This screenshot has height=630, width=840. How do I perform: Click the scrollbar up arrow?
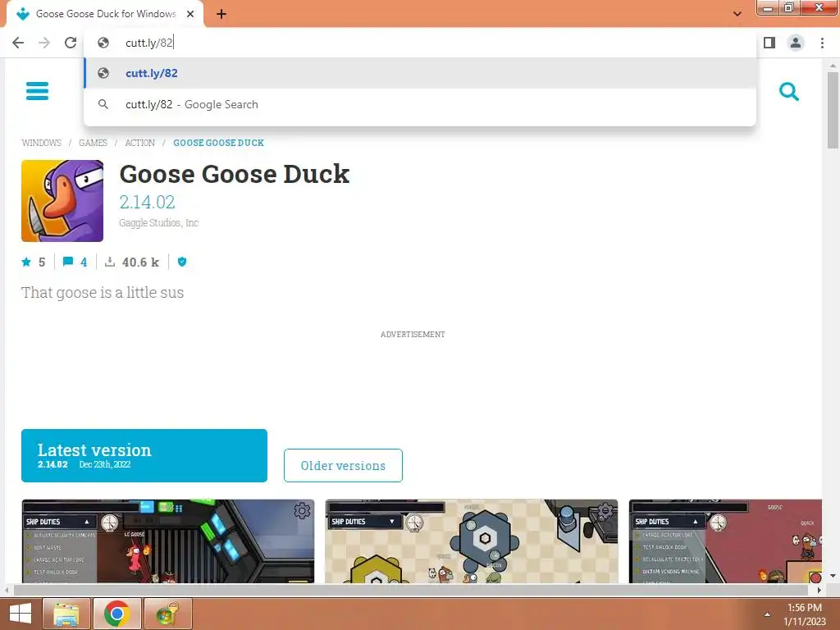pos(833,65)
